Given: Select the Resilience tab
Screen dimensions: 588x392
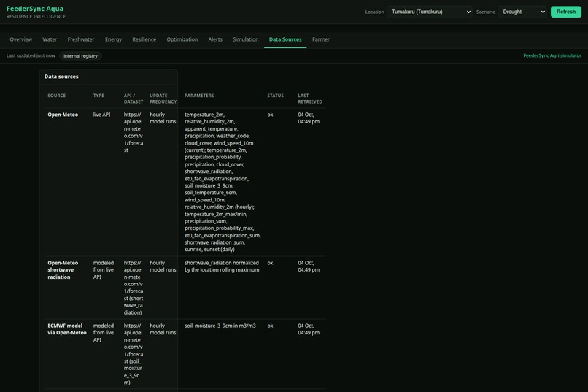Looking at the screenshot, I should (144, 39).
